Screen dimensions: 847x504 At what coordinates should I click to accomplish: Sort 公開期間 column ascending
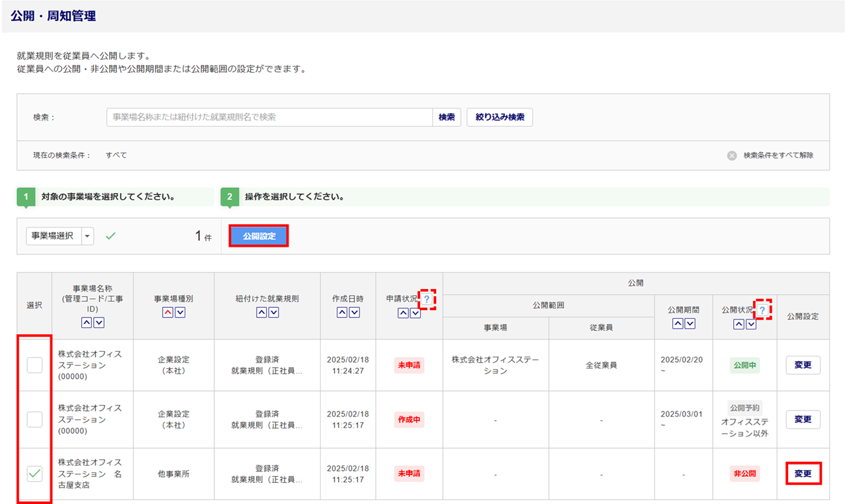tap(678, 323)
